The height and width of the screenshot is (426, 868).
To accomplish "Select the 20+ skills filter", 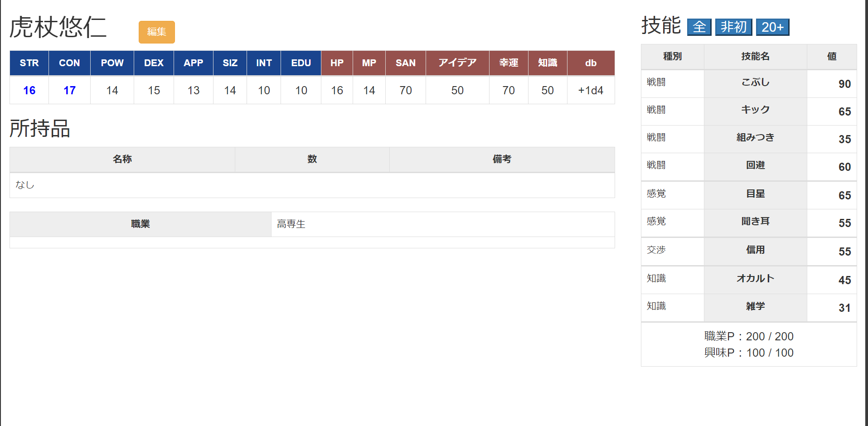I will 772,27.
